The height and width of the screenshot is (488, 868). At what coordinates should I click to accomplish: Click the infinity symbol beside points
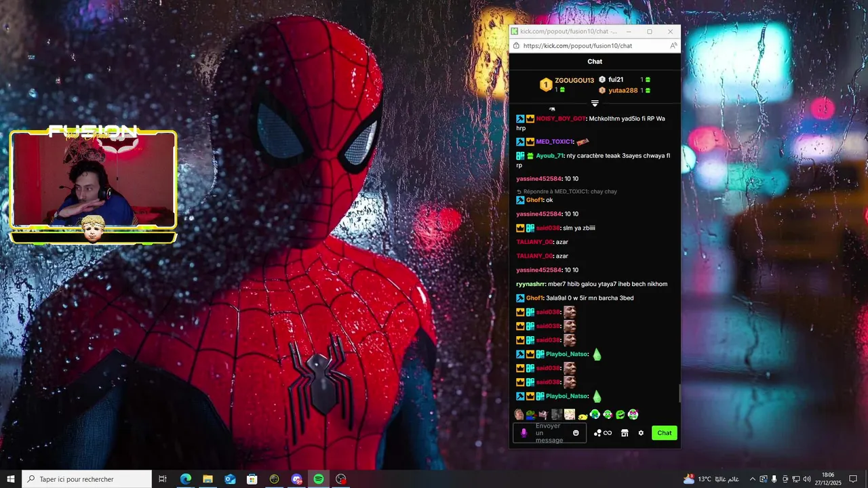coord(608,433)
